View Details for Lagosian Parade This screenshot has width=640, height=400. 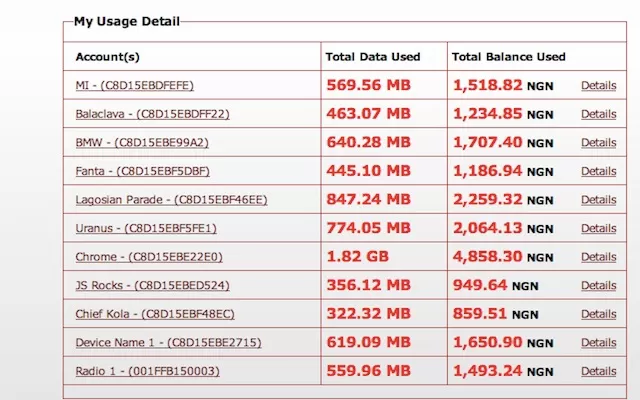[x=598, y=200]
